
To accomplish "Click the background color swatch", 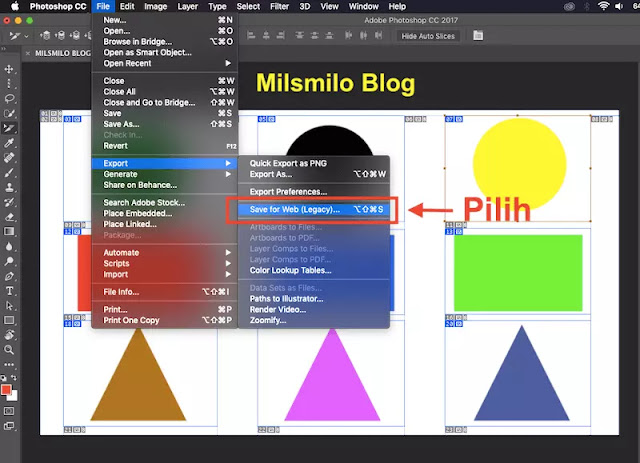I will pyautogui.click(x=13, y=396).
